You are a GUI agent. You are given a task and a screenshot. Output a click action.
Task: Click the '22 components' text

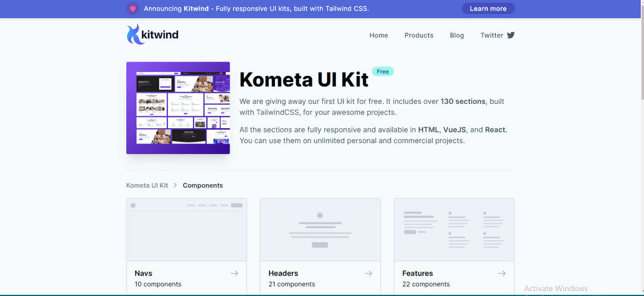426,284
